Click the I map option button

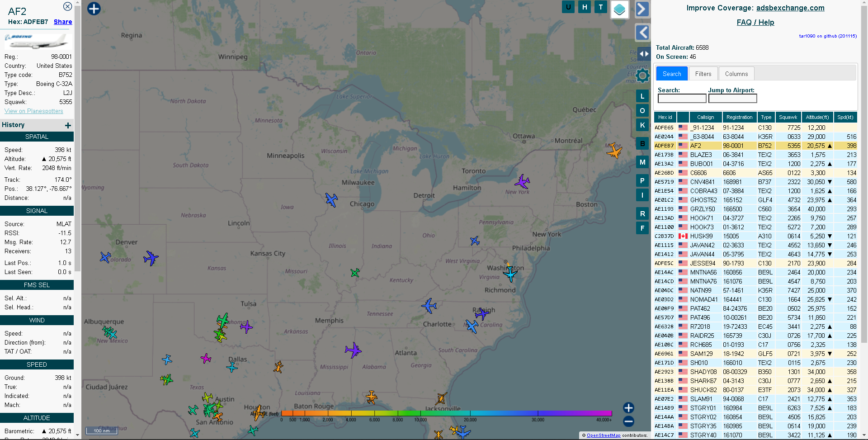tap(642, 195)
